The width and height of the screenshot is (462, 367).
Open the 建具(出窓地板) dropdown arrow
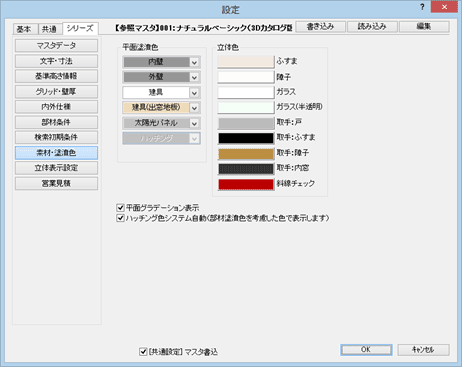(194, 108)
